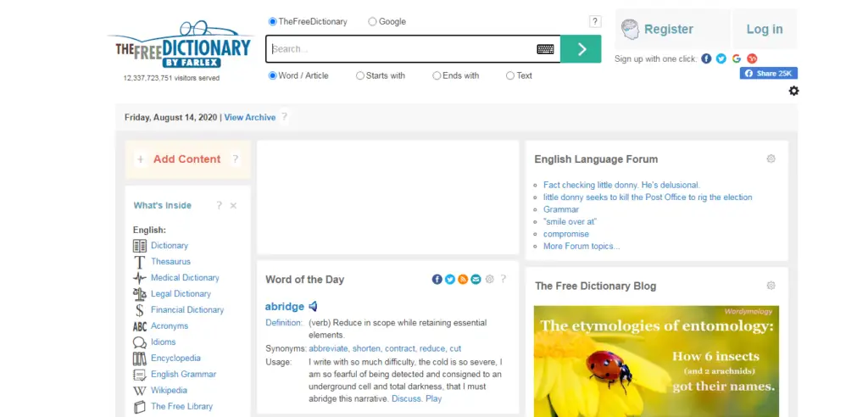Image resolution: width=868 pixels, height=417 pixels.
Task: Open English Language Forum gear settings
Action: coord(771,158)
